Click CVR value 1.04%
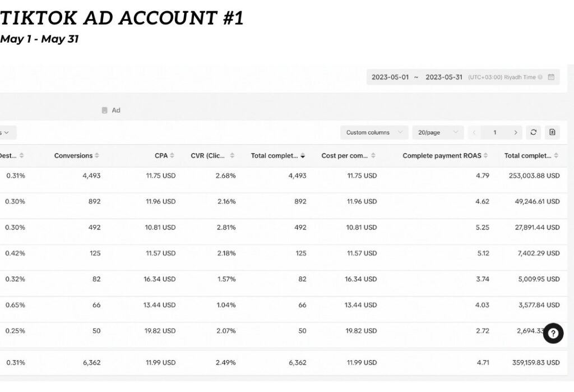 [x=226, y=305]
